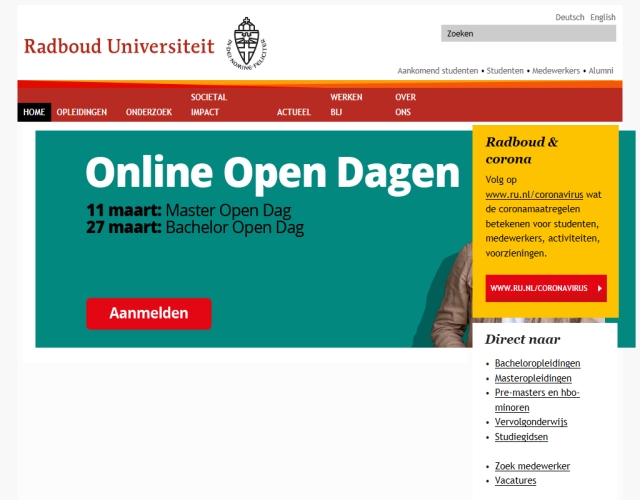
Task: Click the 'Radboud & corona' heading
Action: point(521,150)
